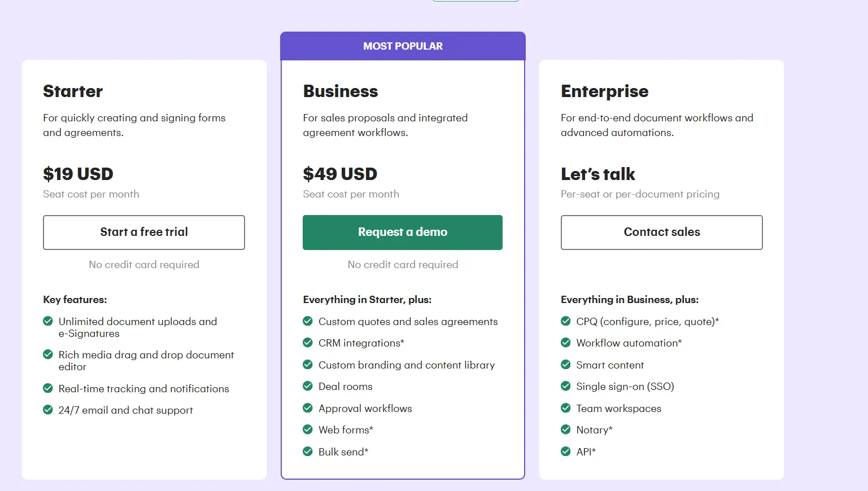Click the Bulk send feature text

click(343, 451)
